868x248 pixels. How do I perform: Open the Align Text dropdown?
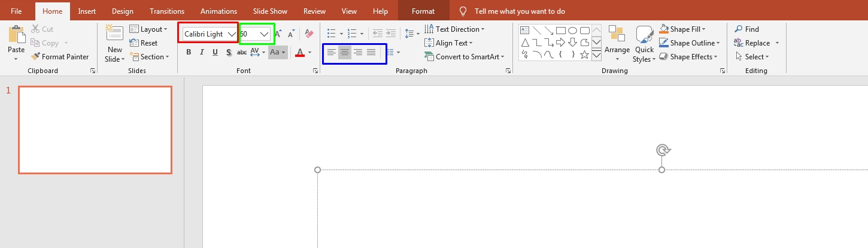pos(448,43)
